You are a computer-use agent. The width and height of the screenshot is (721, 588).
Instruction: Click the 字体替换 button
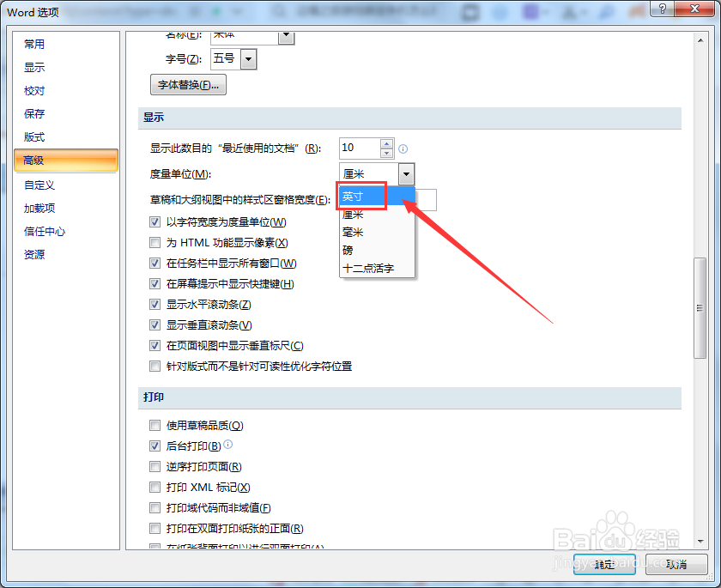point(188,85)
